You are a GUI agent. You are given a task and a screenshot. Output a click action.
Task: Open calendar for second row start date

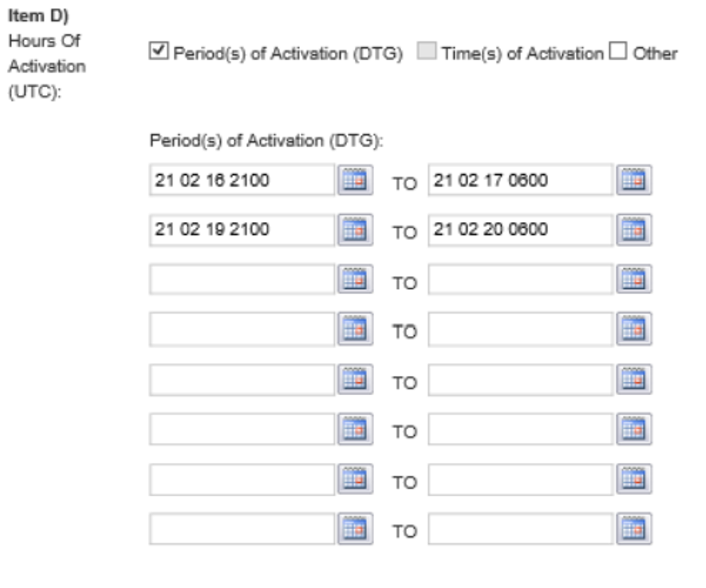coord(355,229)
